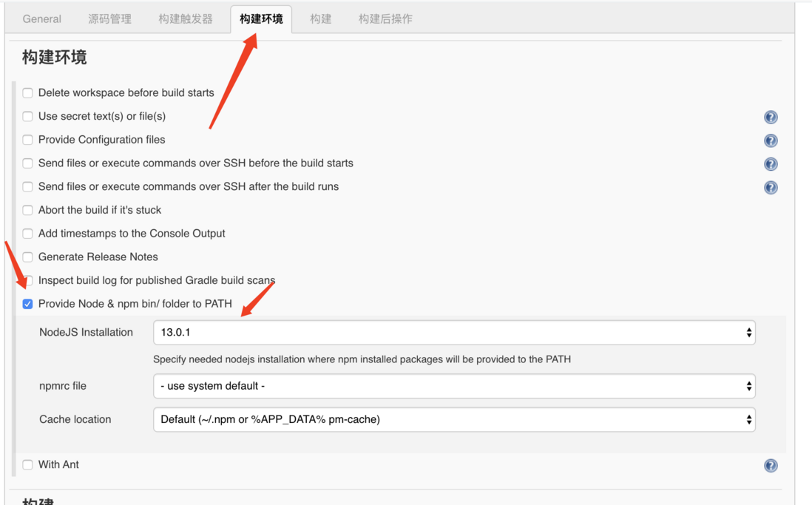
Task: Open help icon for With Ant
Action: [x=771, y=466]
